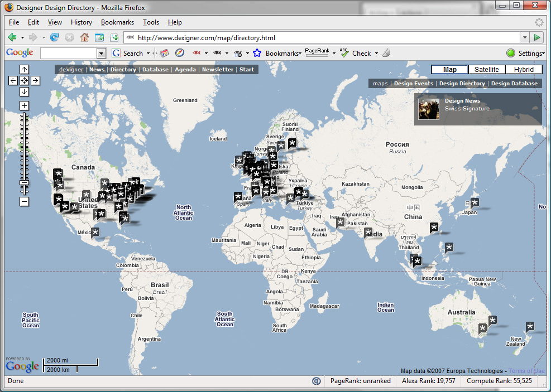Click the map zoom in plus button

point(24,105)
